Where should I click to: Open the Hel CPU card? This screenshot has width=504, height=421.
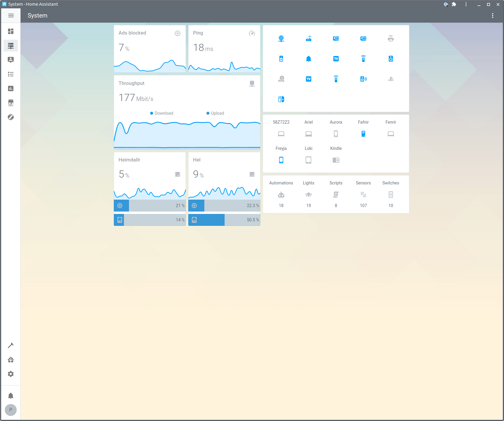click(x=224, y=176)
